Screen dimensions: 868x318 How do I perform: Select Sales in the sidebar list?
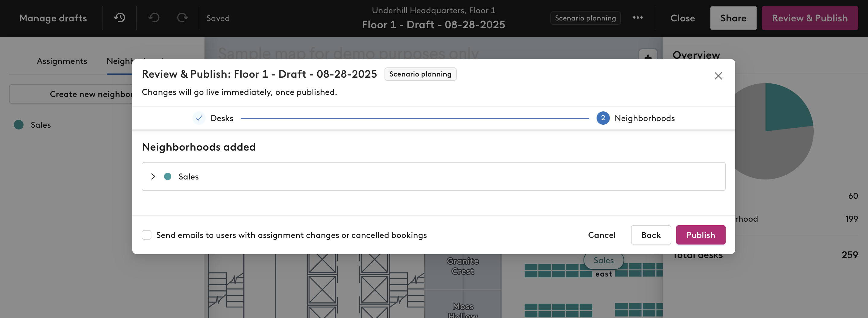(40, 124)
